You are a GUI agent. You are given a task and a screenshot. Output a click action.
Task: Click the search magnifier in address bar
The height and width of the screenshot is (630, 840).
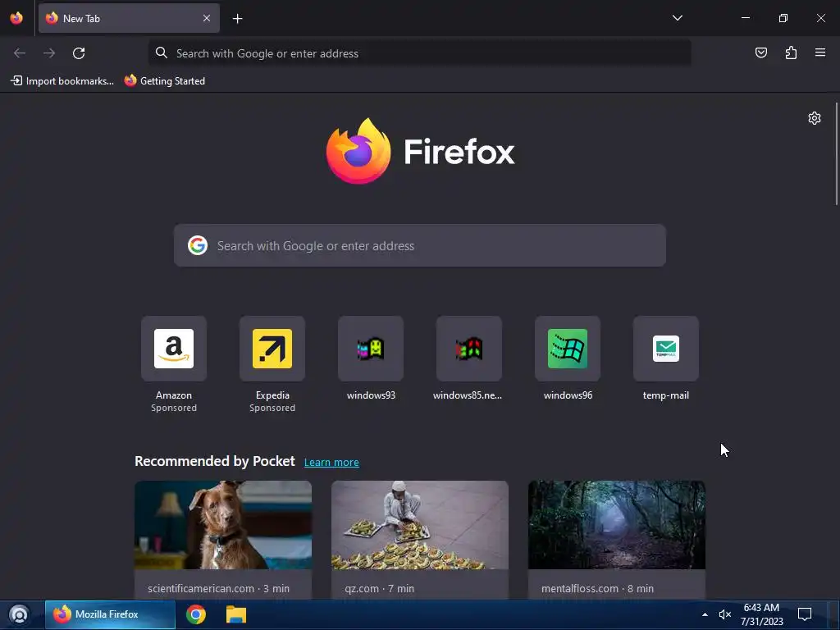pos(162,52)
